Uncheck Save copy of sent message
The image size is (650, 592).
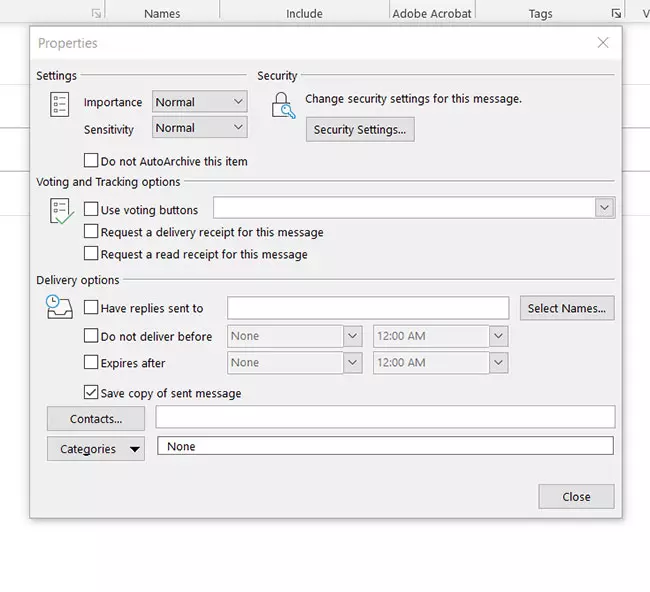92,393
